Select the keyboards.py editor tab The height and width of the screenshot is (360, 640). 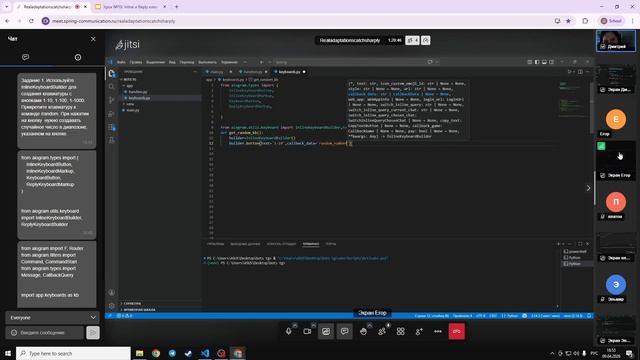[x=290, y=72]
